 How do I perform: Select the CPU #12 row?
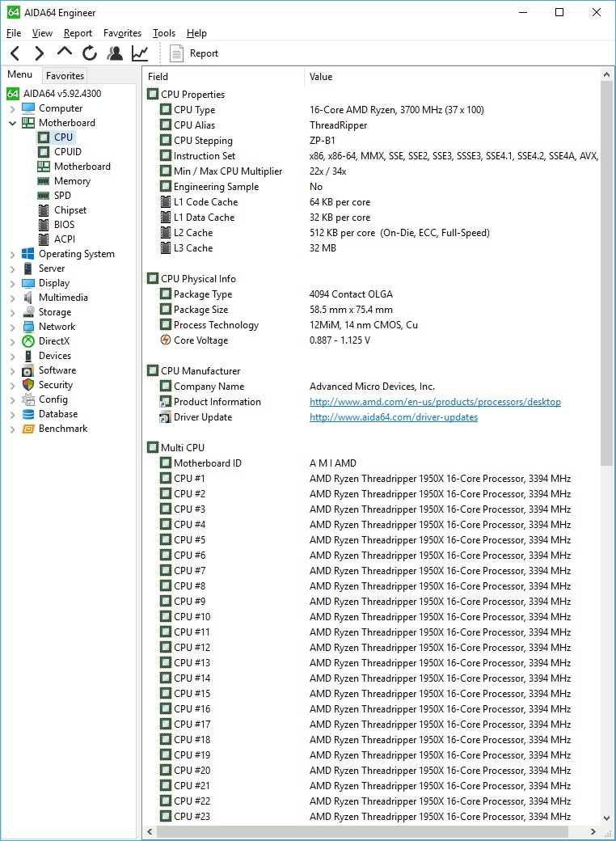click(x=372, y=648)
